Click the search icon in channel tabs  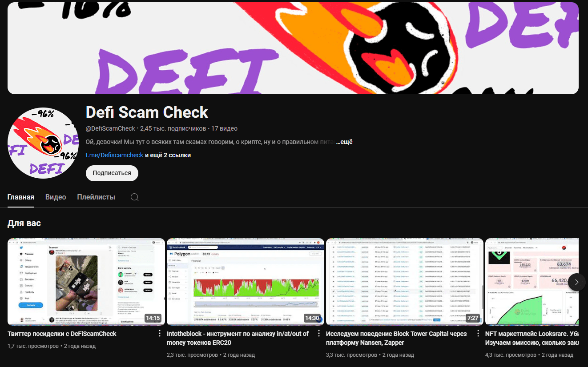[x=135, y=197]
